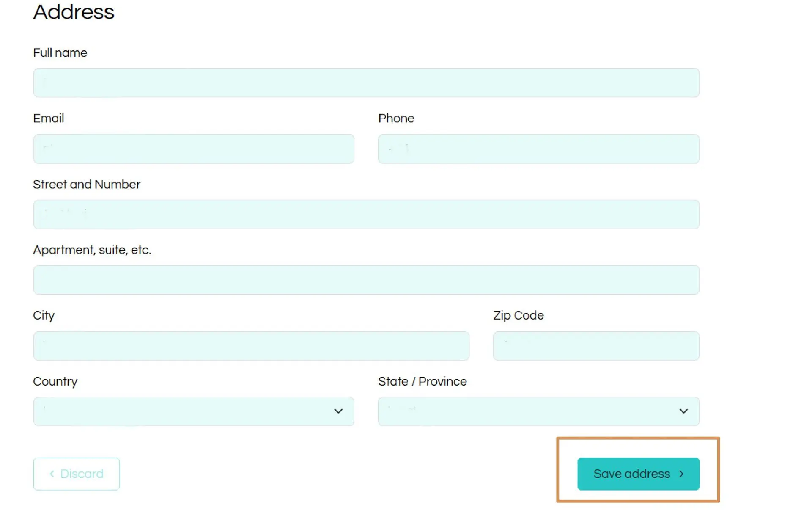Click the Address heading
Image resolution: width=812 pixels, height=510 pixels.
tap(74, 12)
